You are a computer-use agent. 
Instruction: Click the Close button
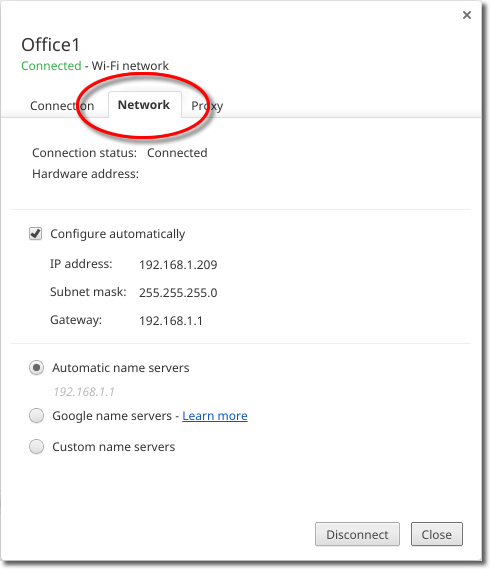(437, 534)
